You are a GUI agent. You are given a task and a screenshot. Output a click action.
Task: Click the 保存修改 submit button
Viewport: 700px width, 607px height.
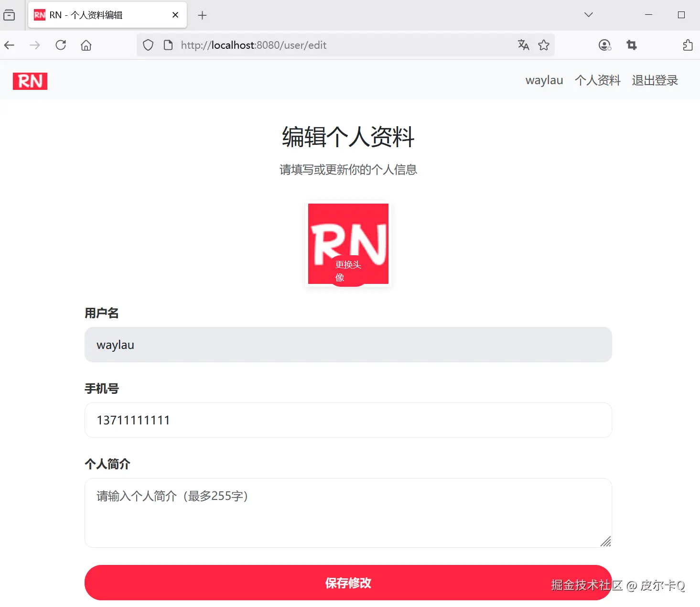[348, 583]
